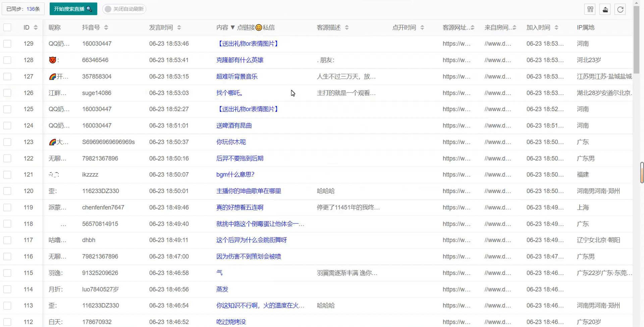Sort by 客源网址 column arrows
644x327 pixels.
click(473, 28)
